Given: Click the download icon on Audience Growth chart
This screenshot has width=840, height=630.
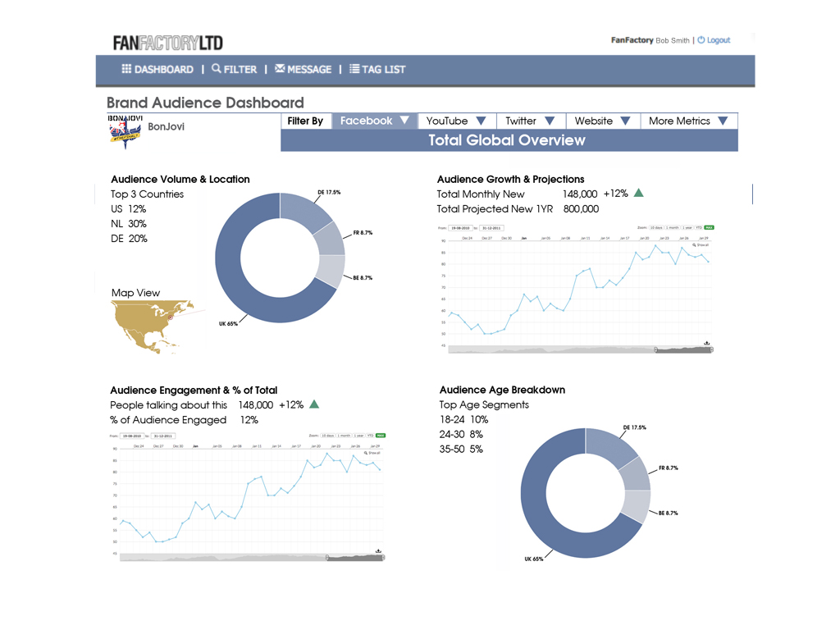Looking at the screenshot, I should pos(706,343).
